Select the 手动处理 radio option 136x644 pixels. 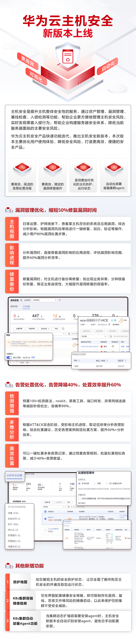[x=80, y=483]
